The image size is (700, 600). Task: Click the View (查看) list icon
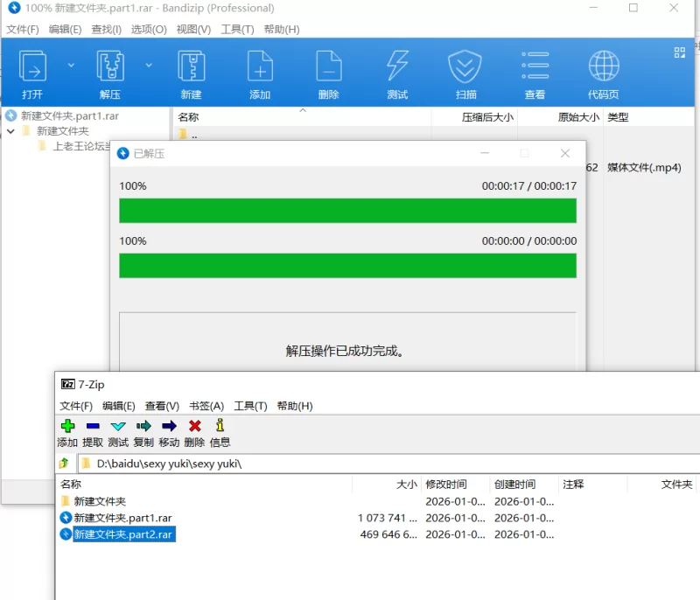pos(535,65)
